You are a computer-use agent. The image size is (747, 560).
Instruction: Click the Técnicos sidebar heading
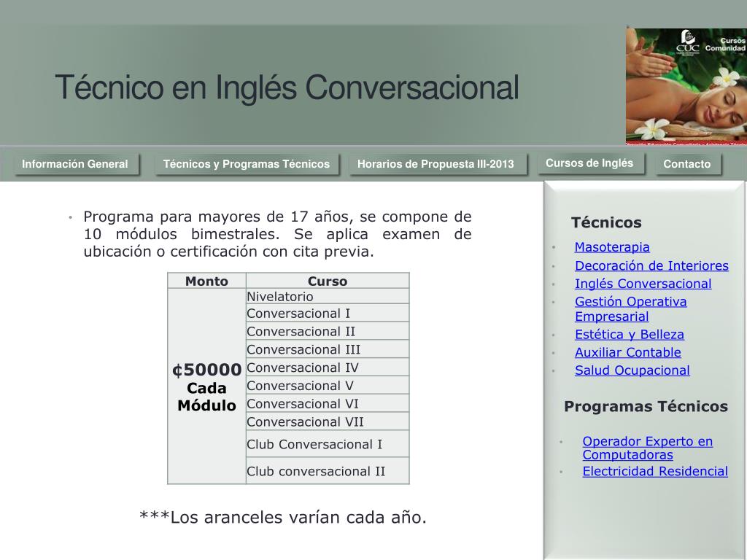click(x=606, y=222)
